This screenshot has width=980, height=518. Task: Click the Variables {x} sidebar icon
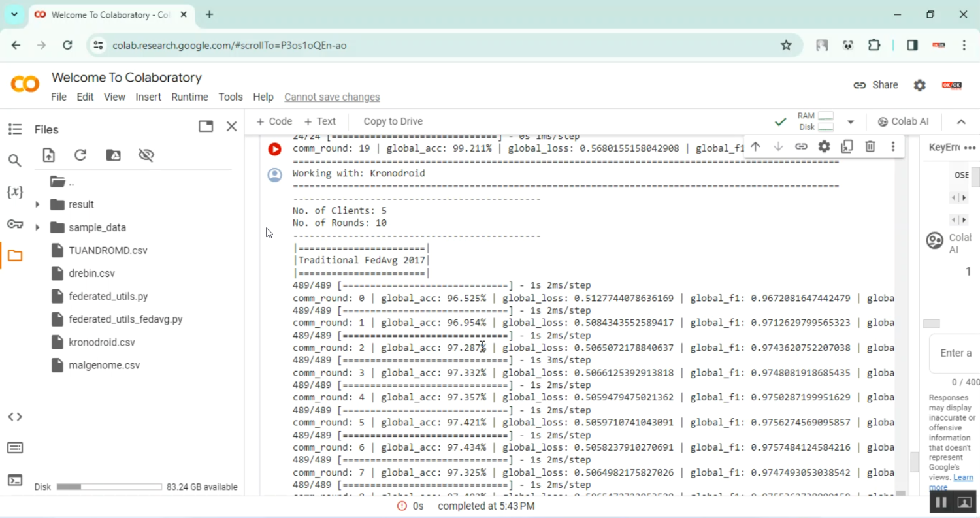tap(15, 192)
